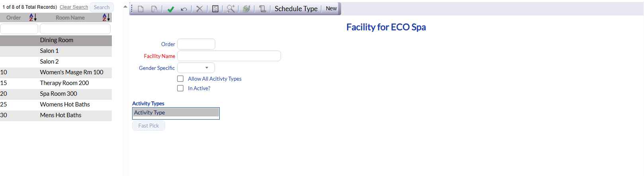Open the Gender Specific dropdown
644x176 pixels.
(196, 68)
